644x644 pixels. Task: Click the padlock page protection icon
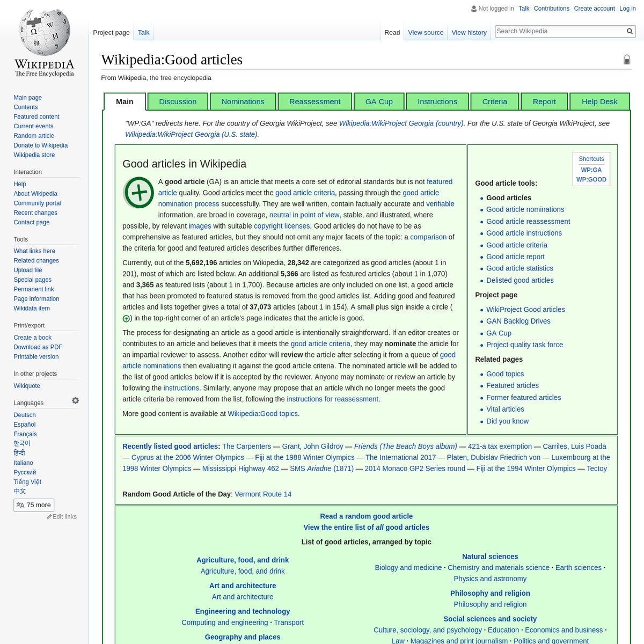pos(626,60)
